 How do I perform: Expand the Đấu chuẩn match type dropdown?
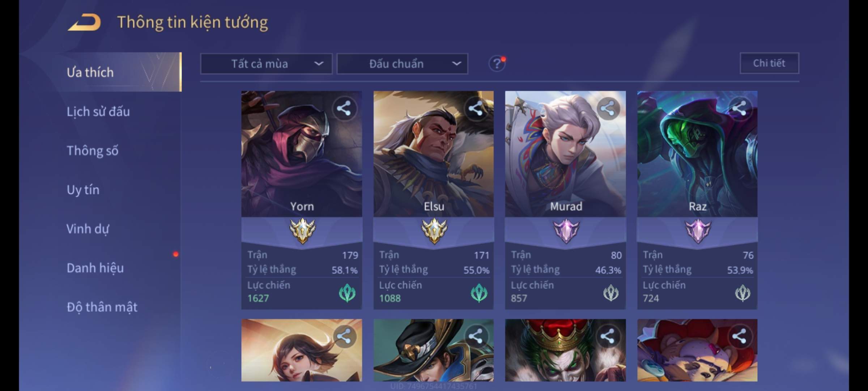[402, 64]
